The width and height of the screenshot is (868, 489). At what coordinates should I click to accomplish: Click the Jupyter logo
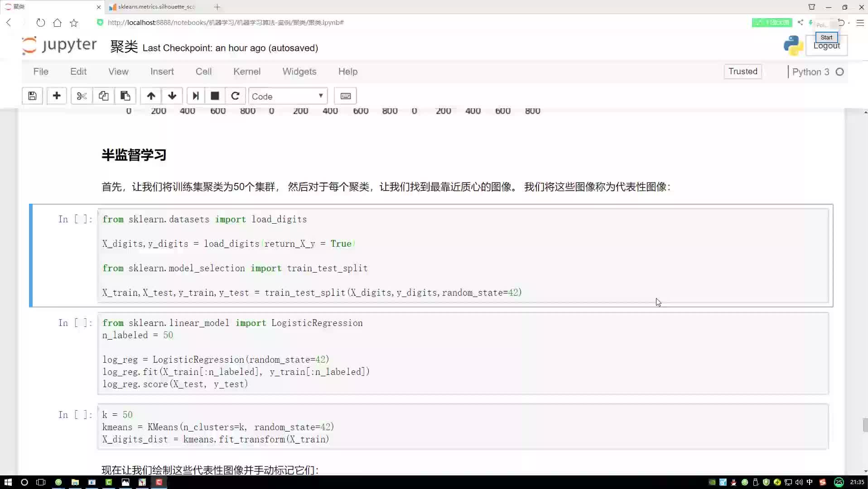[x=59, y=45]
